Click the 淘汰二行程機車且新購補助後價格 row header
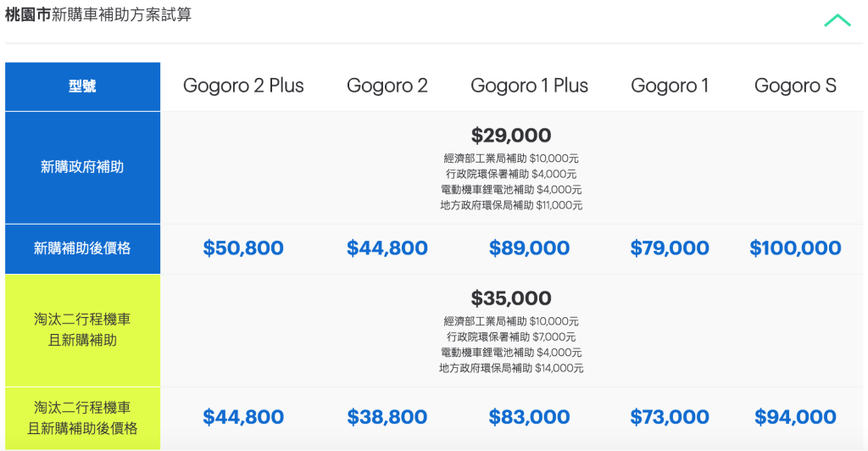Image resolution: width=868 pixels, height=451 pixels. click(x=82, y=418)
